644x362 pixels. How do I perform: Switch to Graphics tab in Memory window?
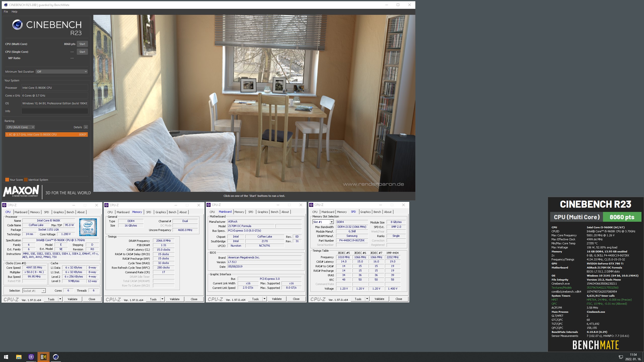tap(160, 212)
